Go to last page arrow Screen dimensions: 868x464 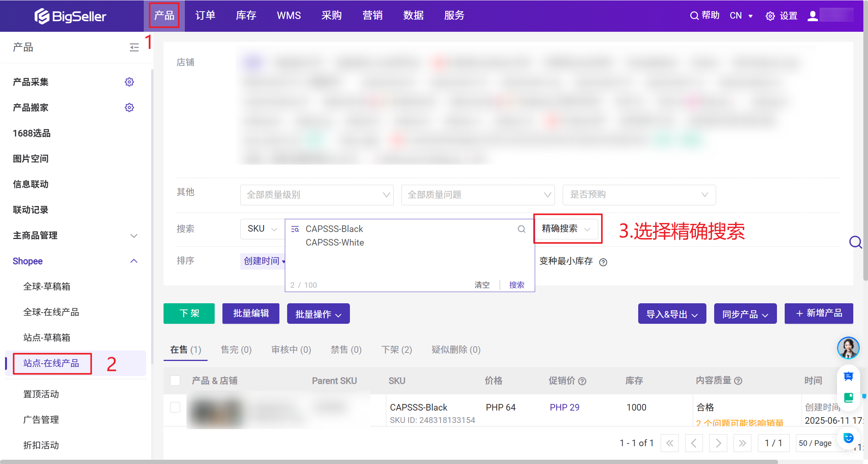click(x=742, y=443)
